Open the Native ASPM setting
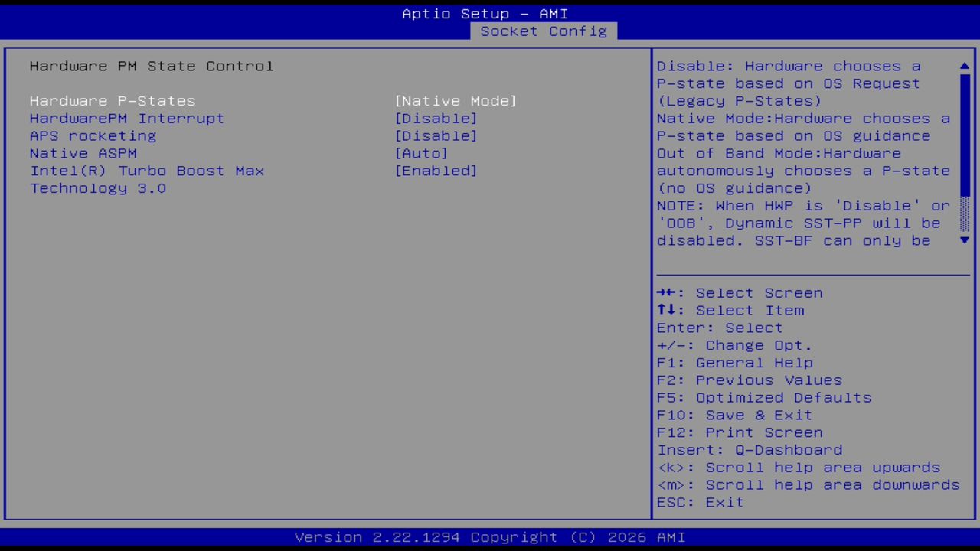The image size is (980, 551). click(x=83, y=153)
